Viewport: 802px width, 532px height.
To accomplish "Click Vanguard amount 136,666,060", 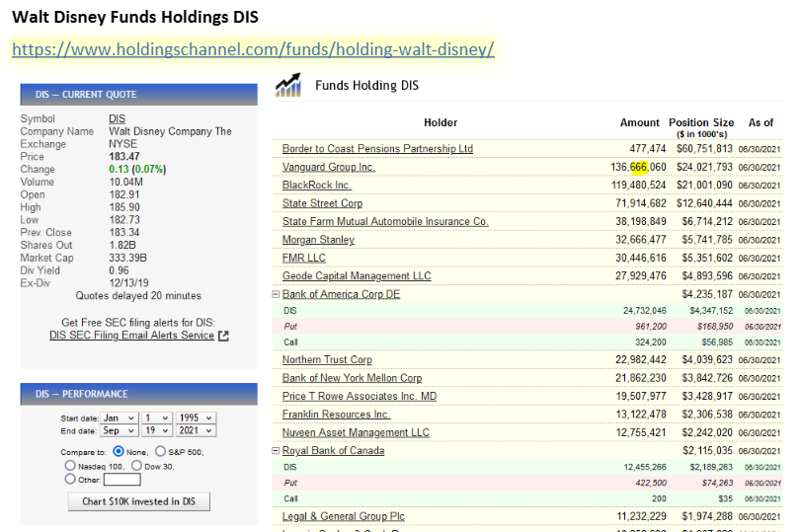I will click(638, 167).
